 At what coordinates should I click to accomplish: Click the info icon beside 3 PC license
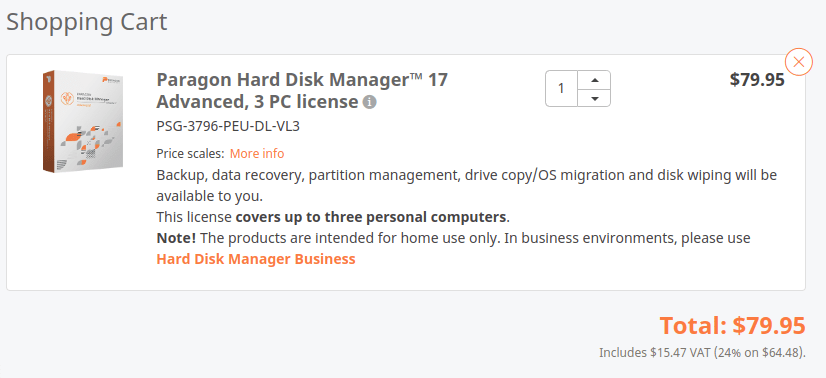click(370, 102)
